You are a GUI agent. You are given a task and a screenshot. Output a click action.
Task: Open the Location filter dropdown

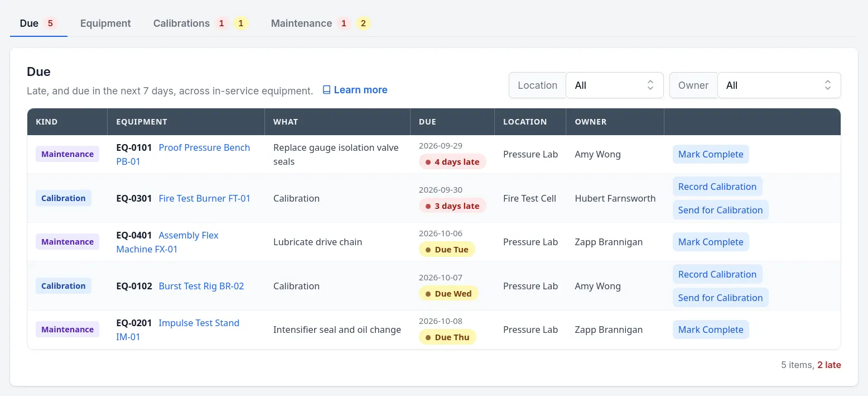click(614, 85)
